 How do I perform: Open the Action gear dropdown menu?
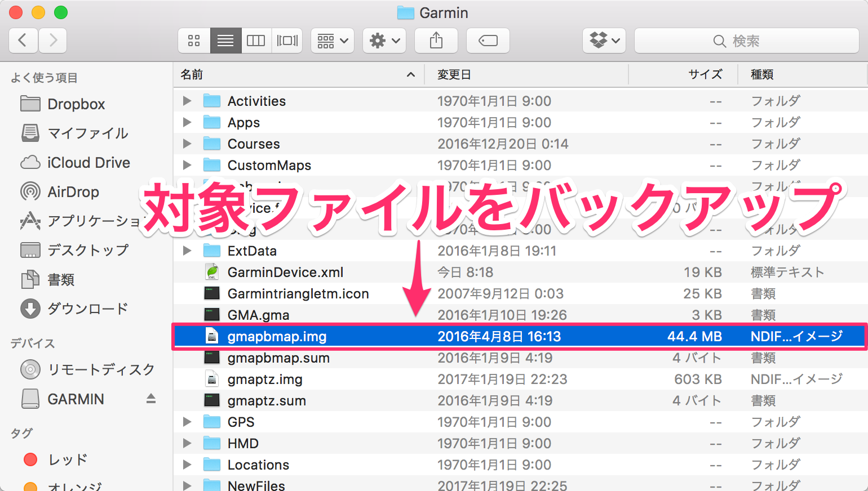384,41
